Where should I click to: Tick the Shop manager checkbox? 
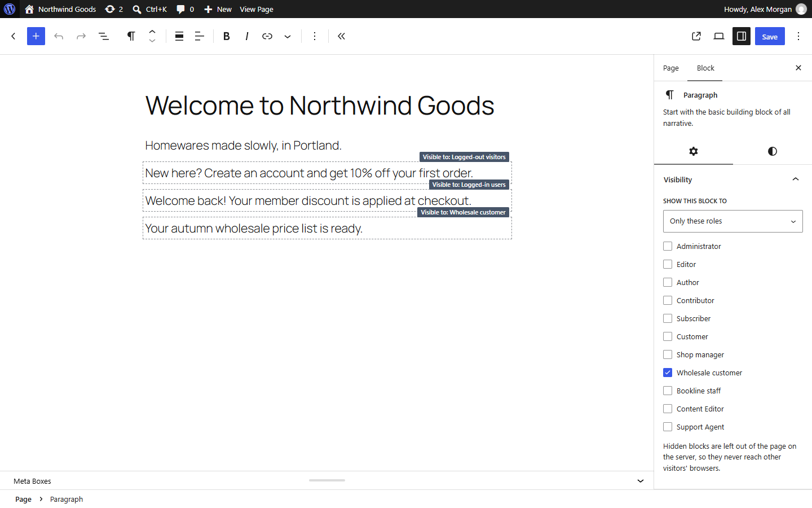pyautogui.click(x=668, y=354)
